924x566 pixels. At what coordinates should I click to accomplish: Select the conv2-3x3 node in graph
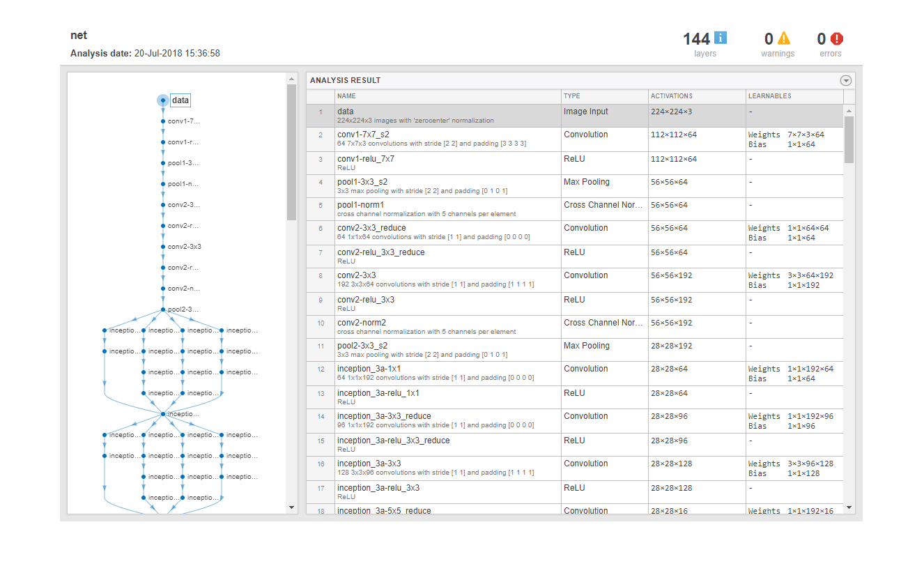(184, 247)
